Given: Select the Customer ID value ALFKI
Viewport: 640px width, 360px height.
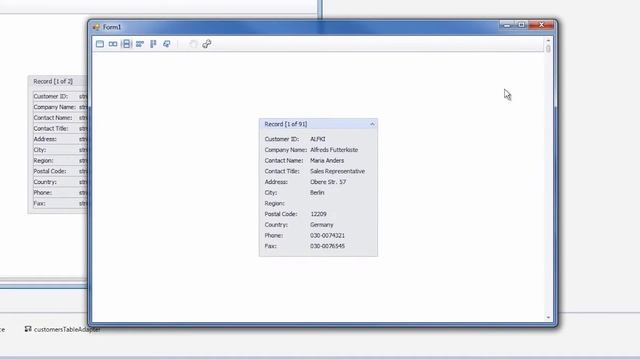Looking at the screenshot, I should tap(318, 139).
